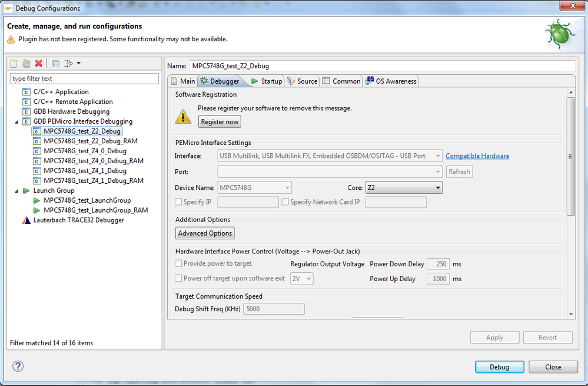
Task: Click the icon of MPC5748G_test_LaunchGroup
Action: pyautogui.click(x=36, y=200)
